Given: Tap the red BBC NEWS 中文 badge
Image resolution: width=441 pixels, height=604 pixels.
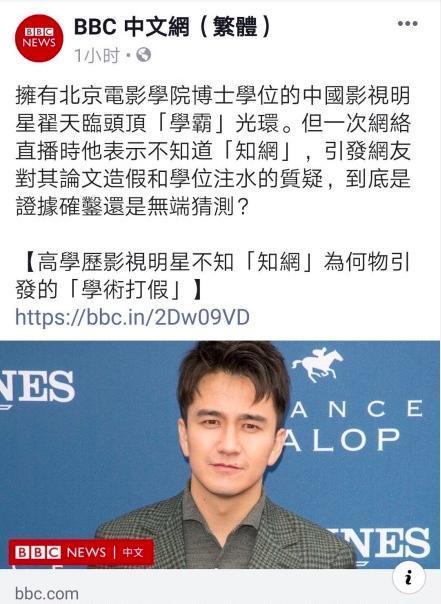Looking at the screenshot, I should (x=81, y=552).
